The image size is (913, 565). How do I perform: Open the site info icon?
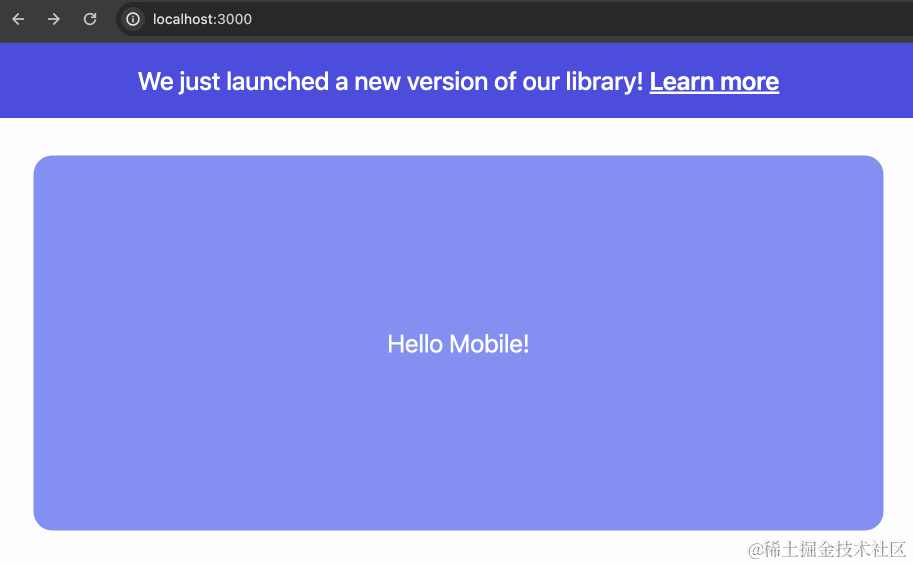pos(133,19)
